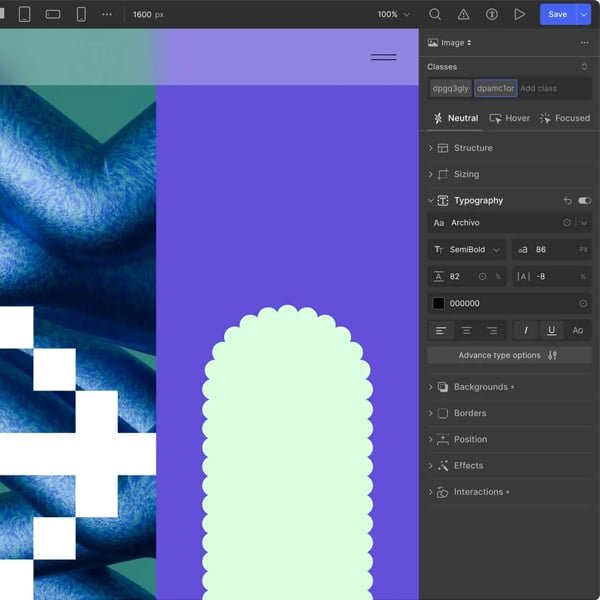Click the search magnifier icon
This screenshot has height=600, width=600.
point(435,14)
